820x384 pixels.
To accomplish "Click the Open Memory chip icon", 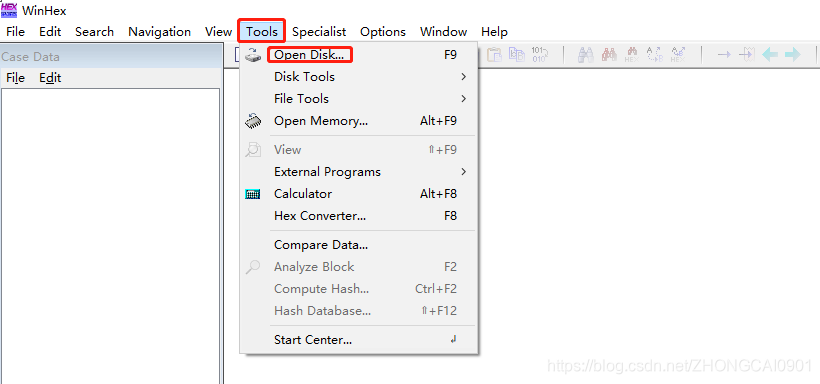I will (x=253, y=121).
